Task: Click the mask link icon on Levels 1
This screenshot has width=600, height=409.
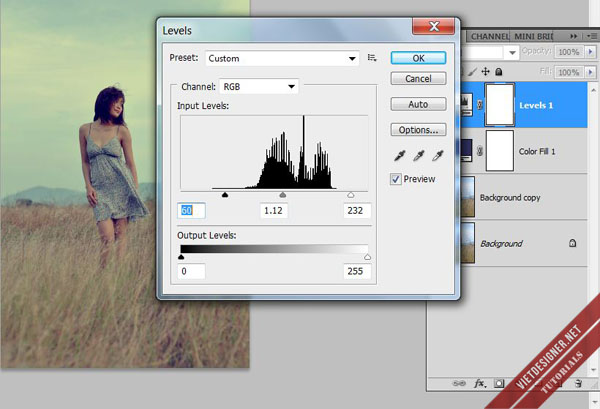Action: tap(479, 104)
